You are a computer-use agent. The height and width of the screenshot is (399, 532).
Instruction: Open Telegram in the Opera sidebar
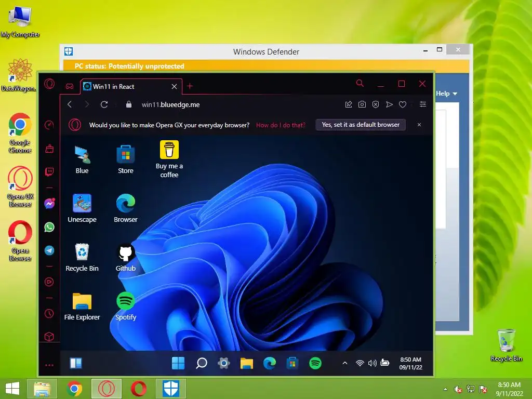click(49, 250)
